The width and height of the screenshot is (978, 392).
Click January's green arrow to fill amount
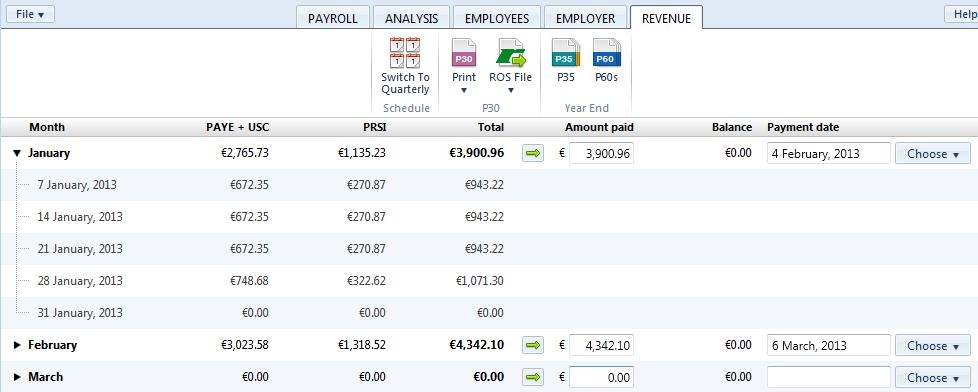[x=533, y=153]
